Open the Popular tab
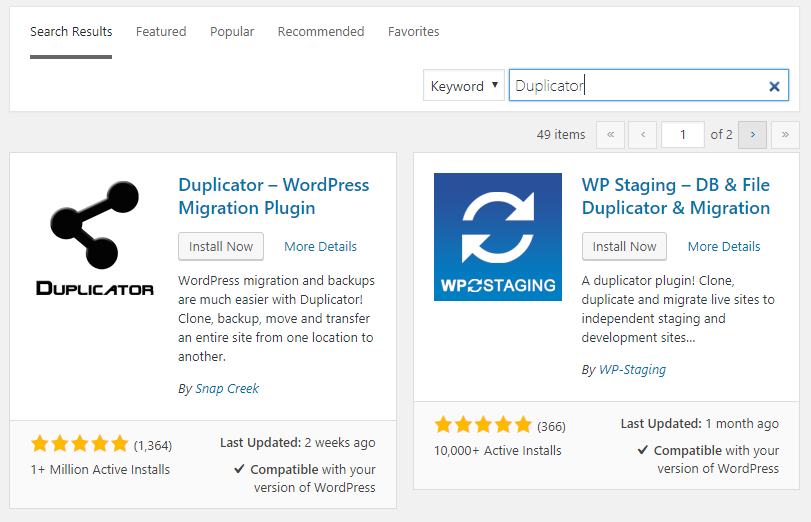811x522 pixels. point(232,32)
